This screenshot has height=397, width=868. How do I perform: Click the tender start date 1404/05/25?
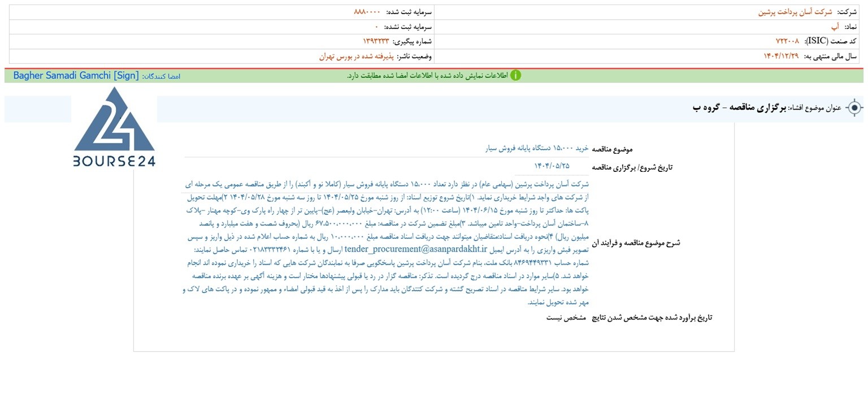click(552, 166)
